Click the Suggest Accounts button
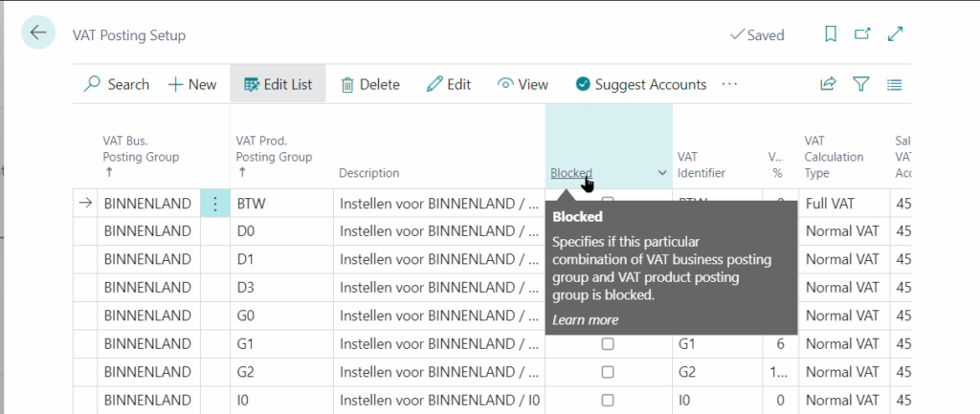The height and width of the screenshot is (414, 980). click(640, 84)
